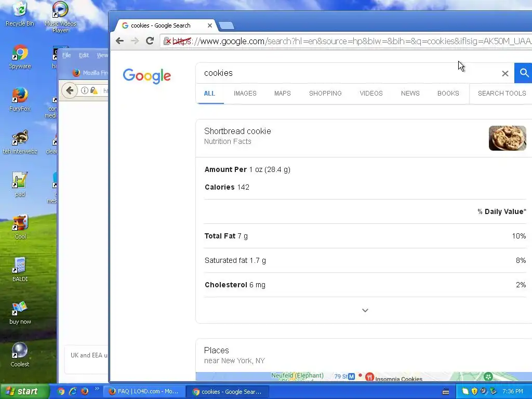Viewport: 532px width, 399px height.
Task: Click the Chrome forward arrow
Action: pos(135,41)
